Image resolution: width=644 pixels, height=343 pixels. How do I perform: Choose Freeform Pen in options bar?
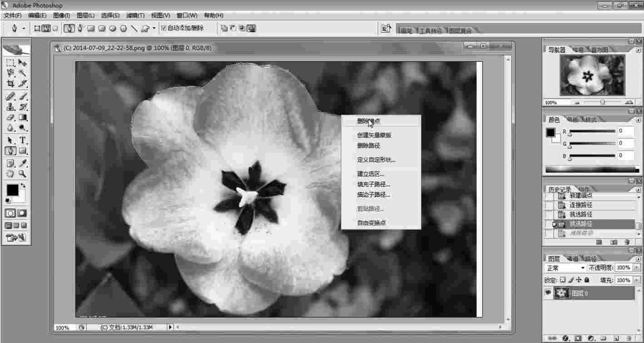click(x=80, y=28)
